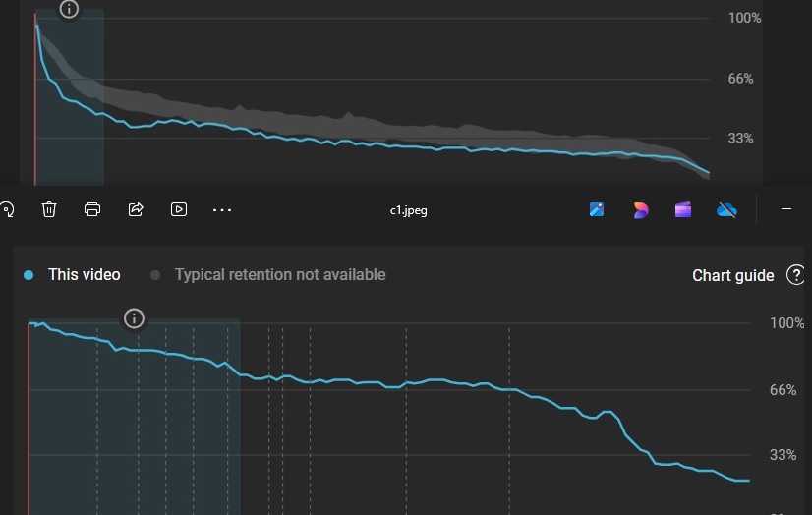This screenshot has height=515, width=812.
Task: Click the Delete trash can icon
Action: point(49,209)
